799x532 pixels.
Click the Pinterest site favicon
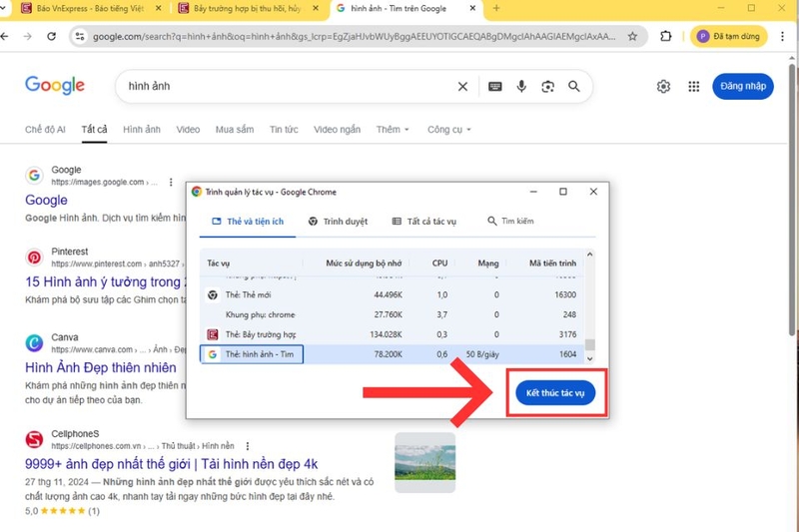(x=34, y=258)
